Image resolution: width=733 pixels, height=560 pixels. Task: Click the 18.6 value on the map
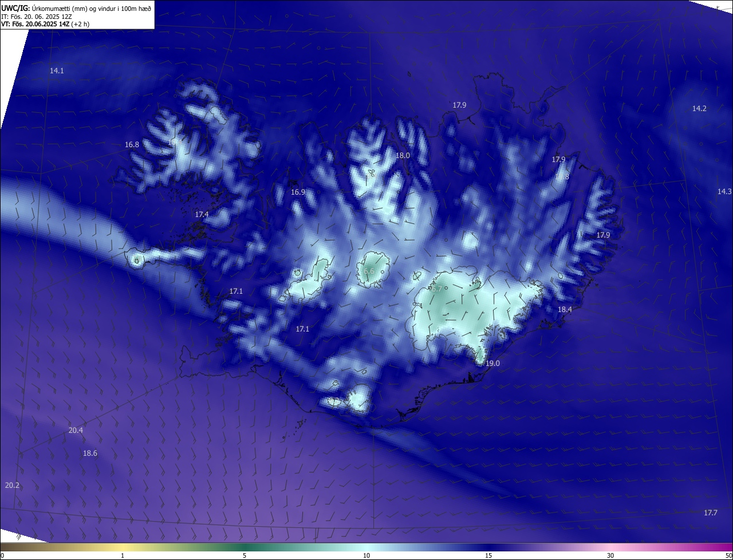(90, 453)
